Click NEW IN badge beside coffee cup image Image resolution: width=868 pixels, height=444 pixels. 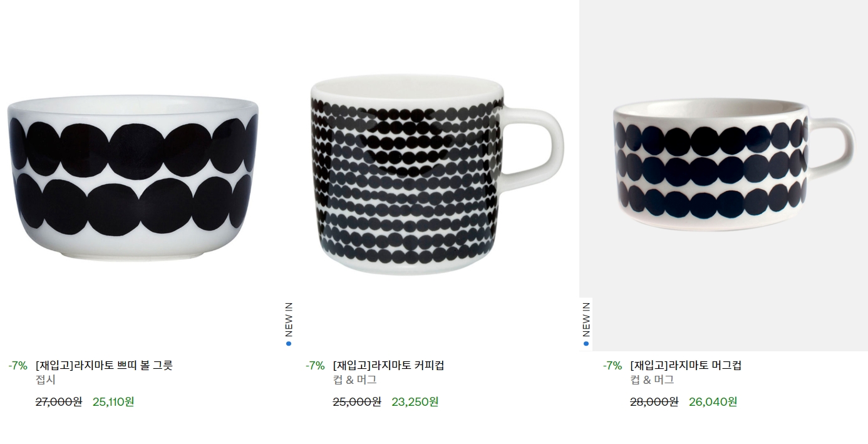[289, 324]
